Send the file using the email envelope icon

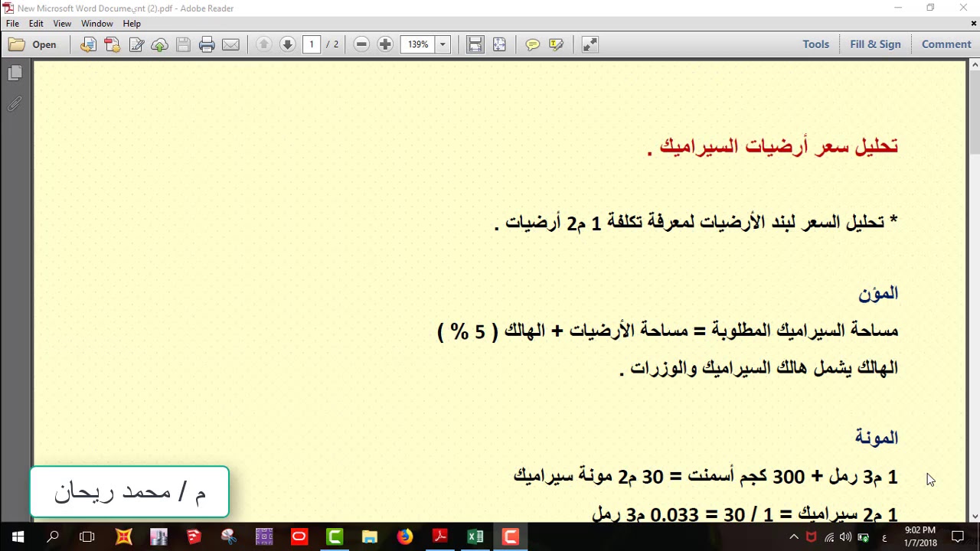[230, 44]
